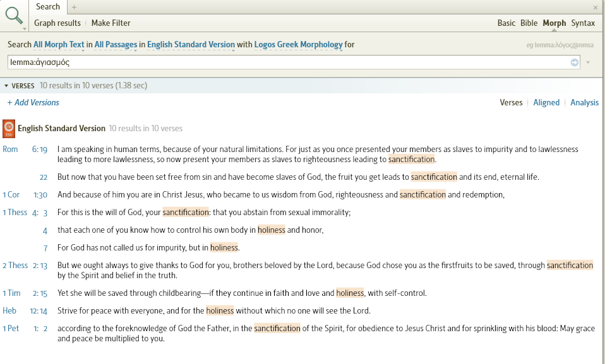Open 1 Pet 1:2 reference link

pyautogui.click(x=25, y=329)
